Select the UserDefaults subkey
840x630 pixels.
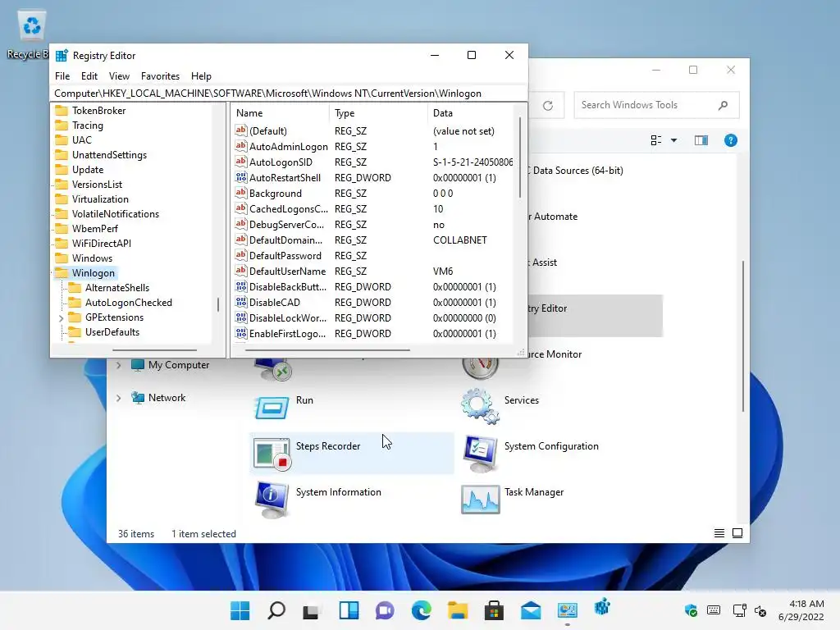pyautogui.click(x=112, y=332)
